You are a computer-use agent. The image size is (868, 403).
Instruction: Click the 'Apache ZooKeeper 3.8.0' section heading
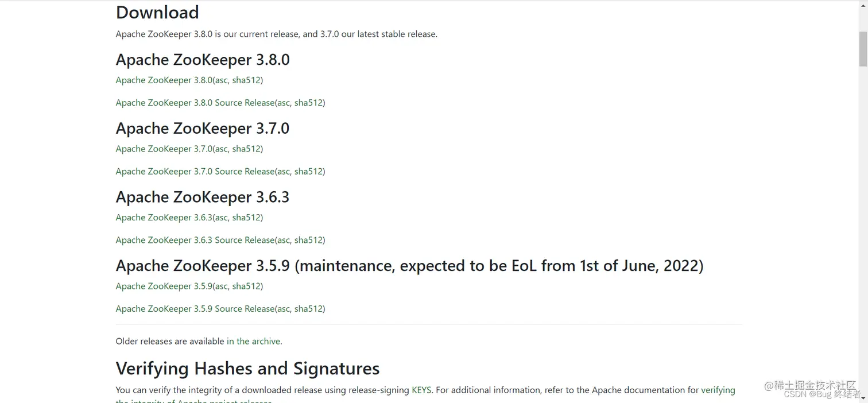203,60
